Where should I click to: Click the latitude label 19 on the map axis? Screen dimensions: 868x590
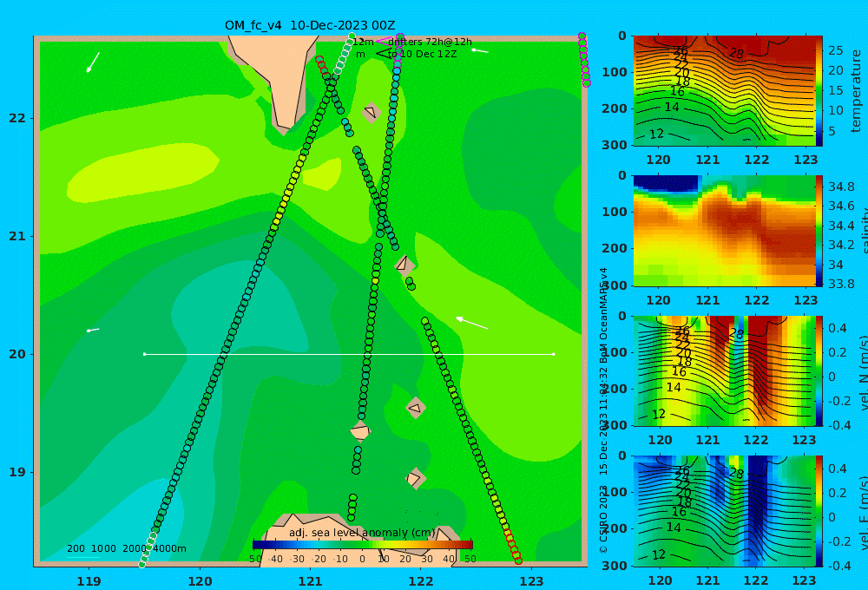pos(17,472)
